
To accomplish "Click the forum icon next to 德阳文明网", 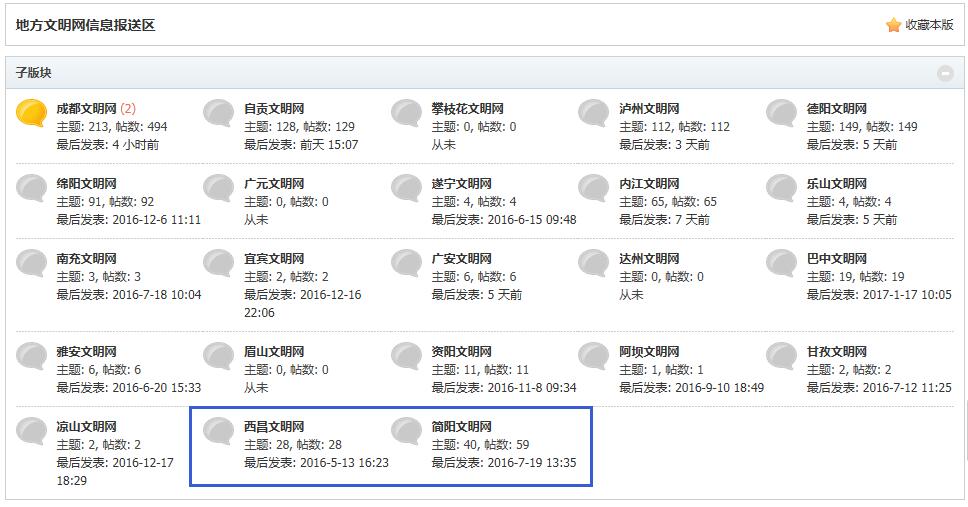I will coord(782,113).
